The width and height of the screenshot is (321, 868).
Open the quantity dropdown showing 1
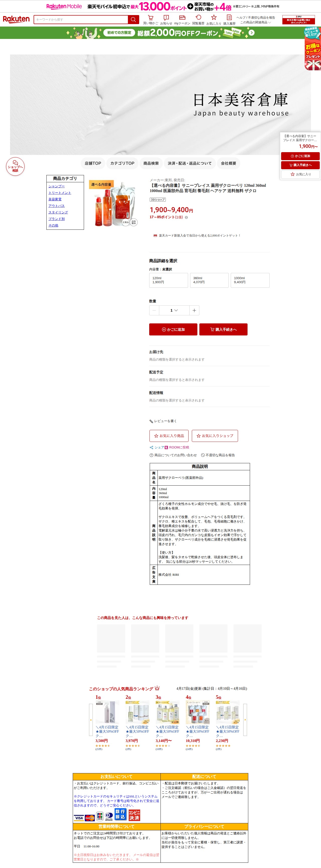pos(174,310)
